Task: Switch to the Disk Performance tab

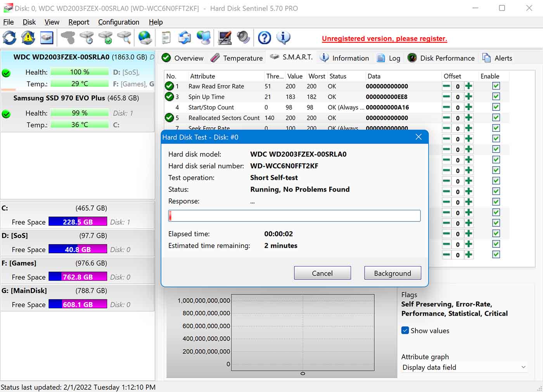Action: (441, 58)
